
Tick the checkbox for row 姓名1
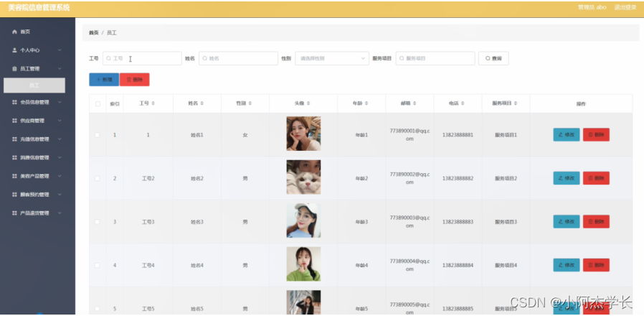[x=98, y=135]
